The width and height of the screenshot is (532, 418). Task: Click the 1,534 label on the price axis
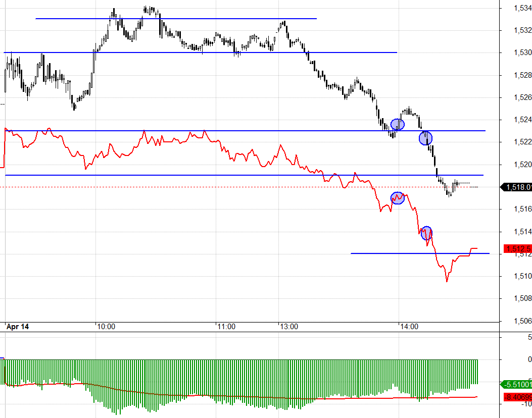click(521, 8)
